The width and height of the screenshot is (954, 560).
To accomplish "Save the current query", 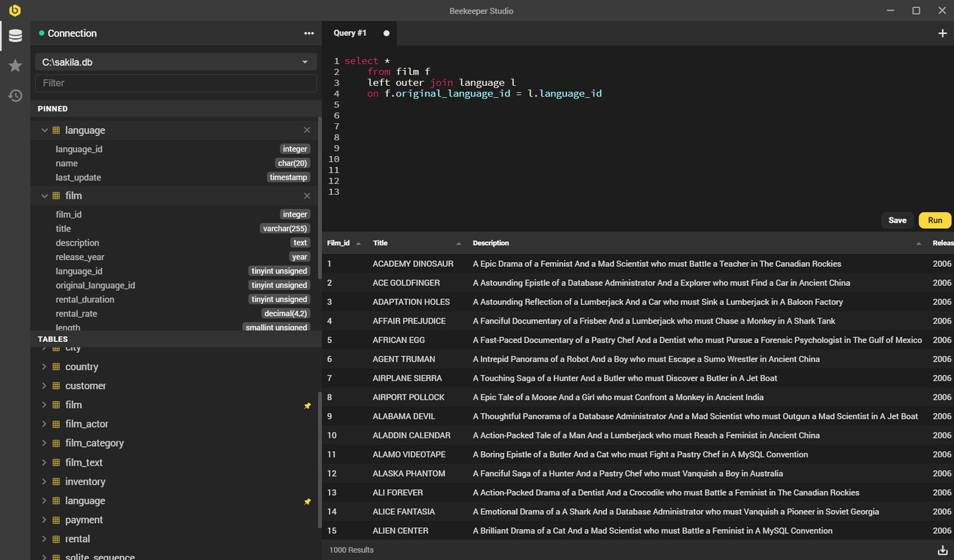I will [x=897, y=220].
